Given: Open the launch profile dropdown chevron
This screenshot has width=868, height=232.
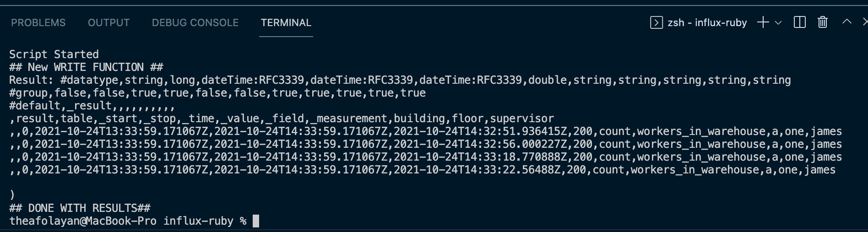Looking at the screenshot, I should 778,22.
